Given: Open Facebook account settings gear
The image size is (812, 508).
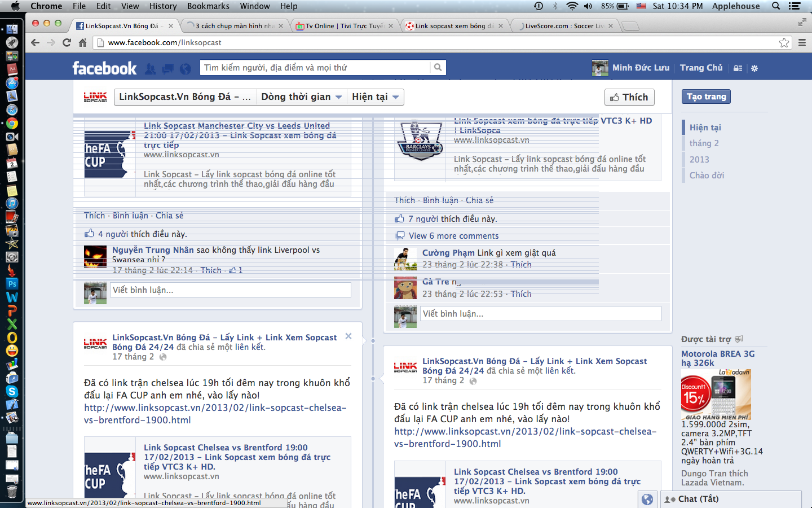Looking at the screenshot, I should click(x=754, y=68).
